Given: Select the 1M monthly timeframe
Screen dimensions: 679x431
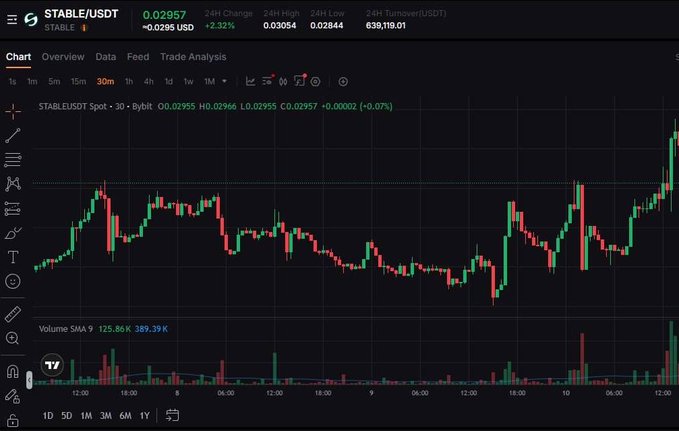Looking at the screenshot, I should point(210,81).
